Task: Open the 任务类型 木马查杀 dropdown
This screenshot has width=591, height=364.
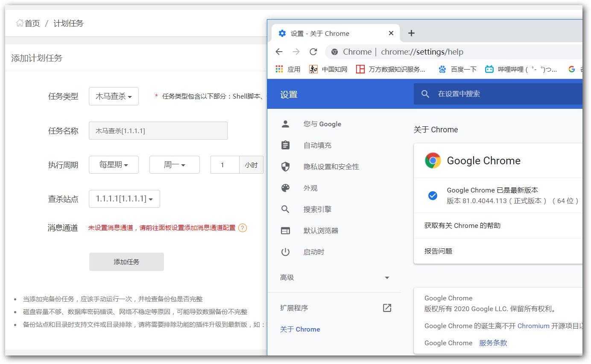Action: [x=114, y=96]
